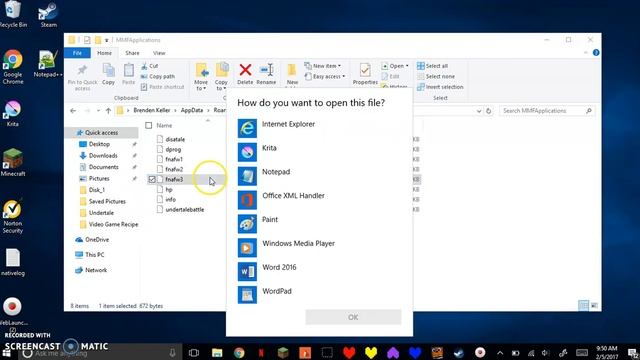Open the File tab
640x360 pixels.
pyautogui.click(x=78, y=53)
